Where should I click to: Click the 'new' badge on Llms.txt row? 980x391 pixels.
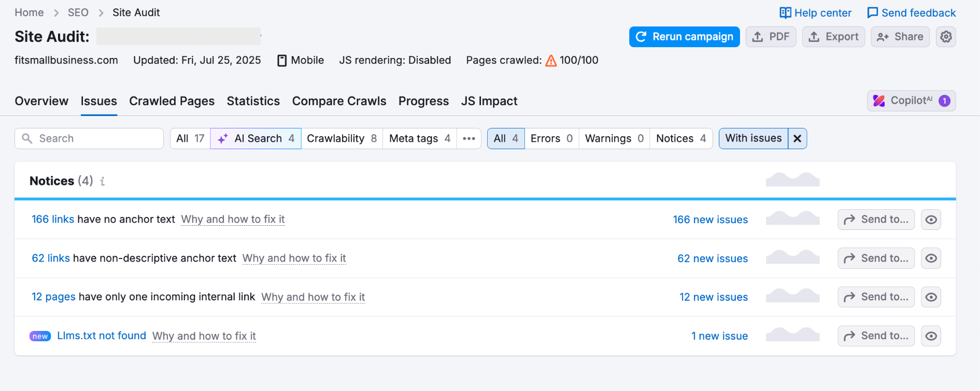[40, 336]
